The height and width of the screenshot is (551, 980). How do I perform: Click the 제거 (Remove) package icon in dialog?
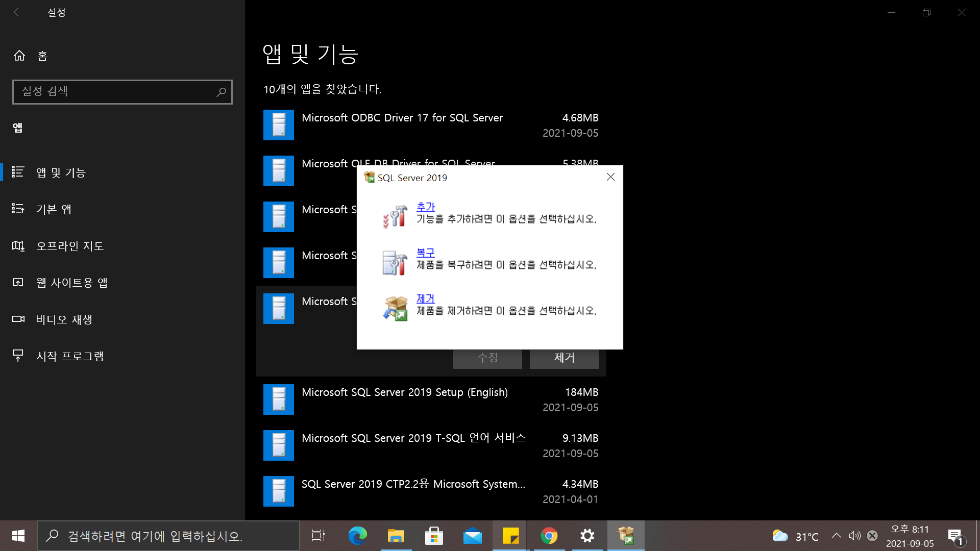[x=395, y=308]
